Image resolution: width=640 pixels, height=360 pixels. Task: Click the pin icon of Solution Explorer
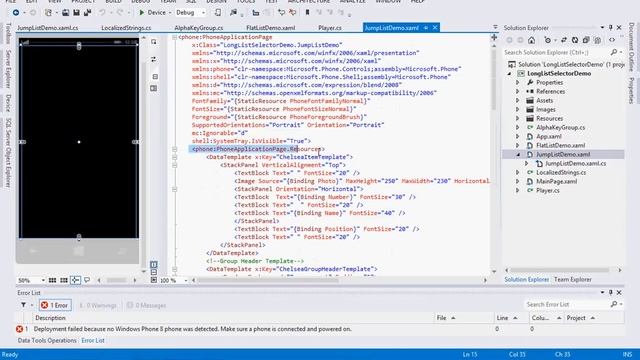[x=611, y=27]
